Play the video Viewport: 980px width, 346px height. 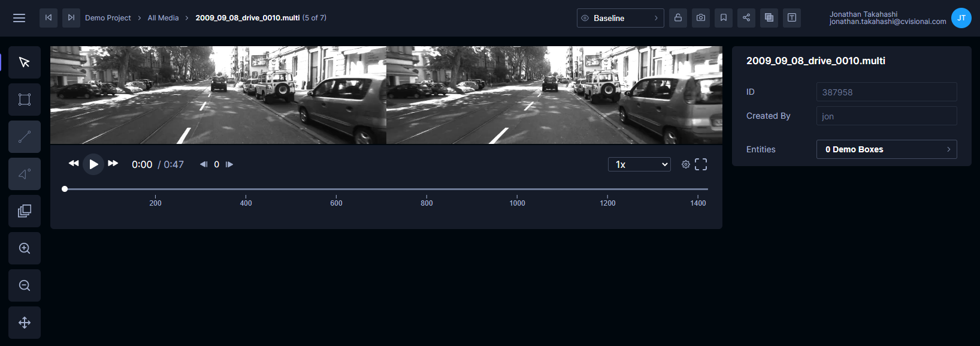pyautogui.click(x=93, y=164)
